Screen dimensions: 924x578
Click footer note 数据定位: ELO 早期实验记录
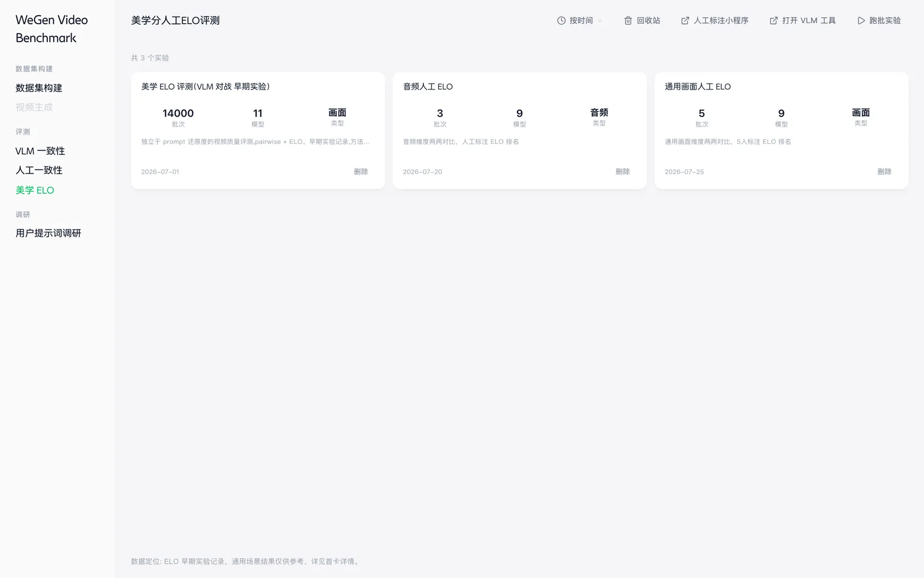click(247, 561)
